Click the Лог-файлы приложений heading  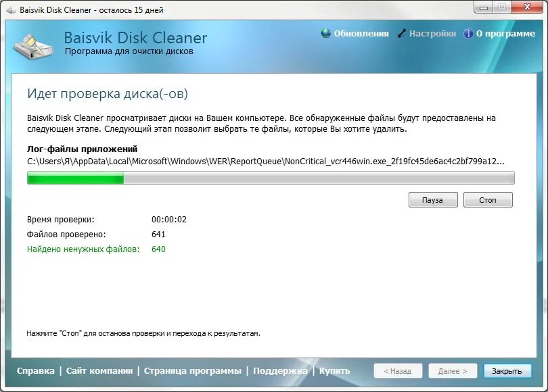(x=82, y=149)
